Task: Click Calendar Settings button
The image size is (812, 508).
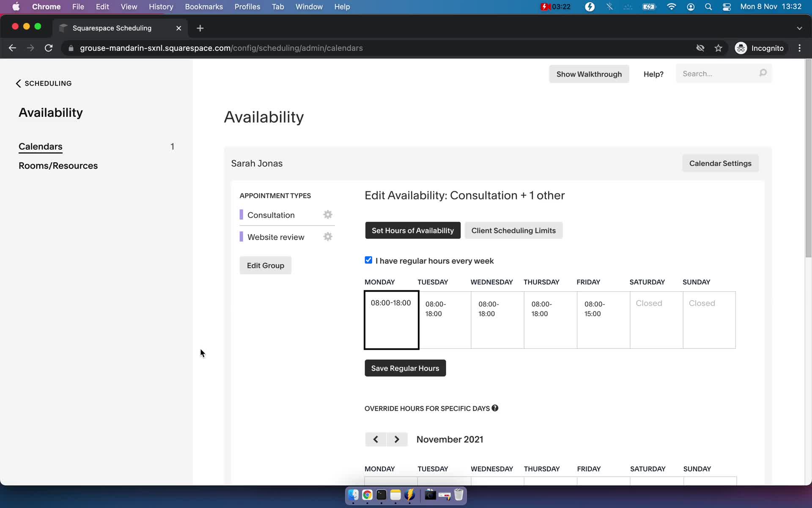Action: point(720,163)
